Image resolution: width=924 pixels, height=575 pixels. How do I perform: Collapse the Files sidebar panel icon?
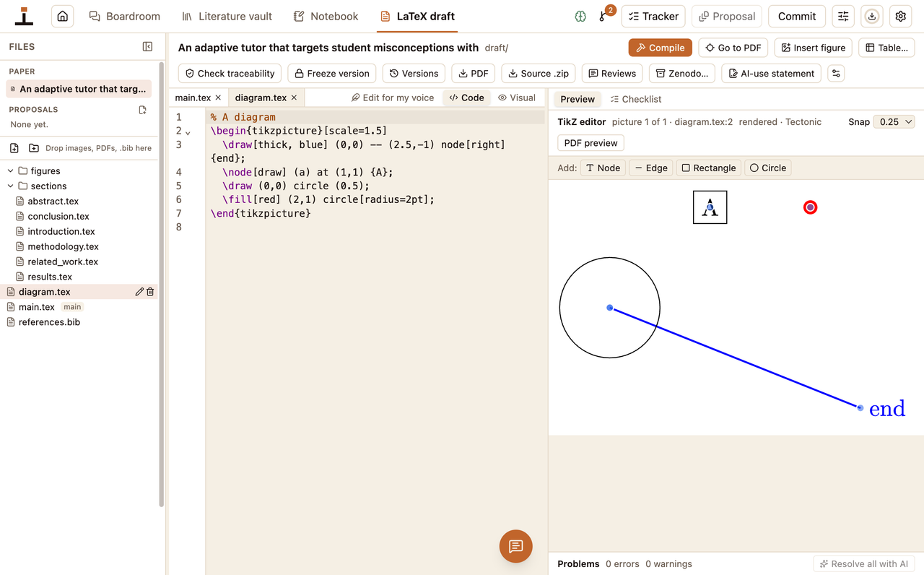(147, 46)
